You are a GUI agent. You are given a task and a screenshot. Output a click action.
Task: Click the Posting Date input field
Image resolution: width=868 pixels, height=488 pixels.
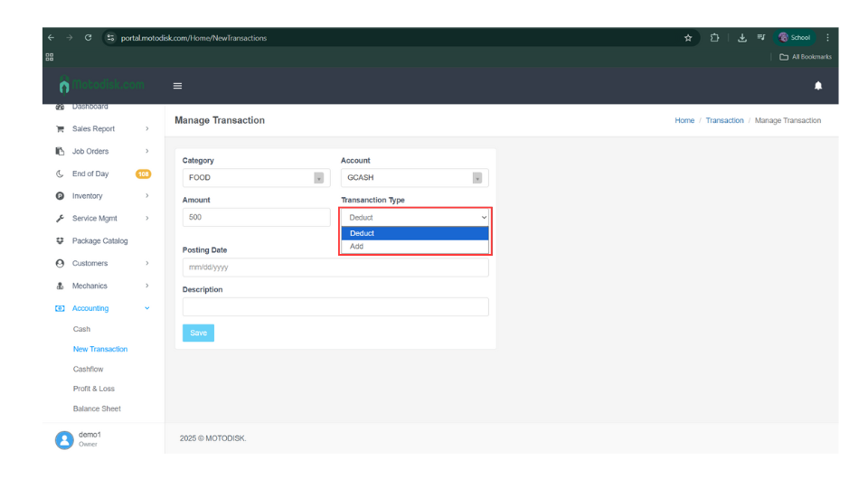pos(335,267)
